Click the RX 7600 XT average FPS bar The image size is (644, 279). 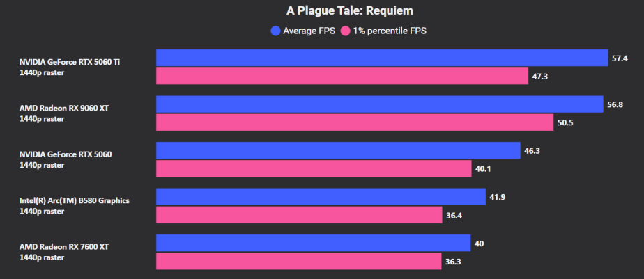coord(314,244)
